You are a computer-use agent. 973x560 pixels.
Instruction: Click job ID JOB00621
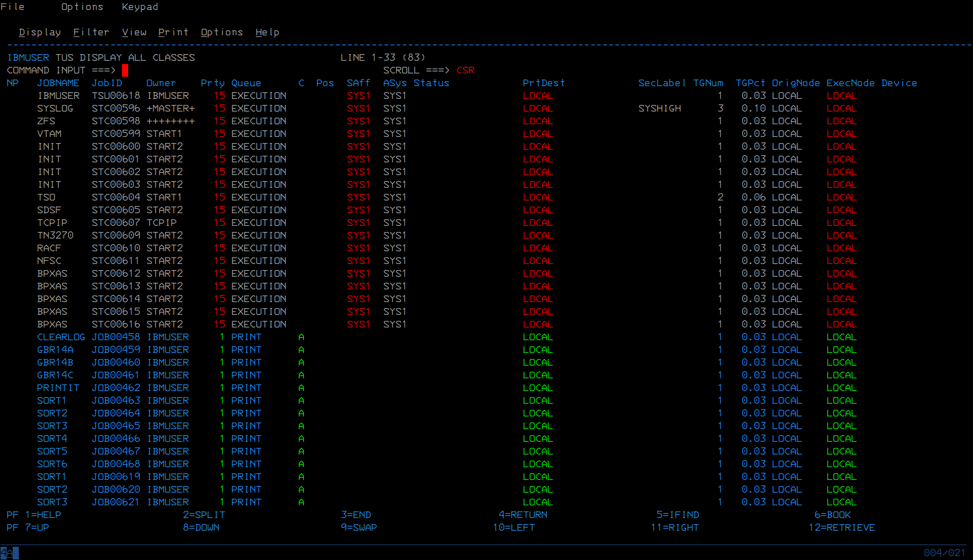[116, 502]
